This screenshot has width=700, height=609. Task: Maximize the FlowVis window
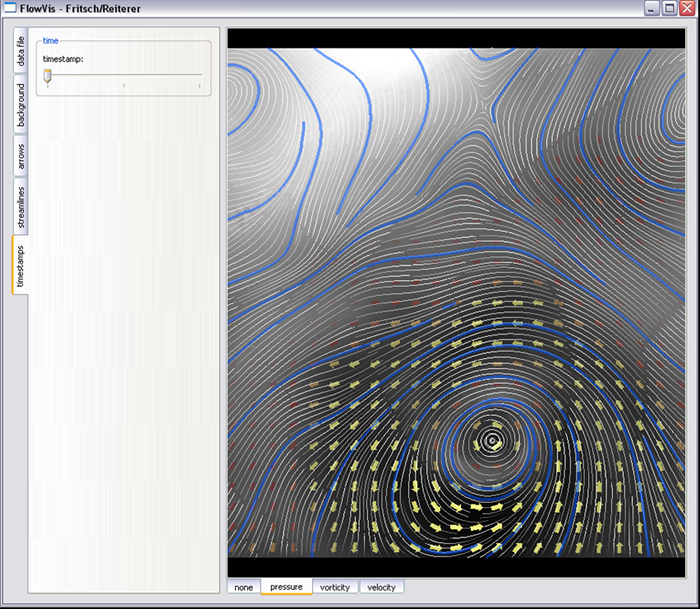(669, 8)
